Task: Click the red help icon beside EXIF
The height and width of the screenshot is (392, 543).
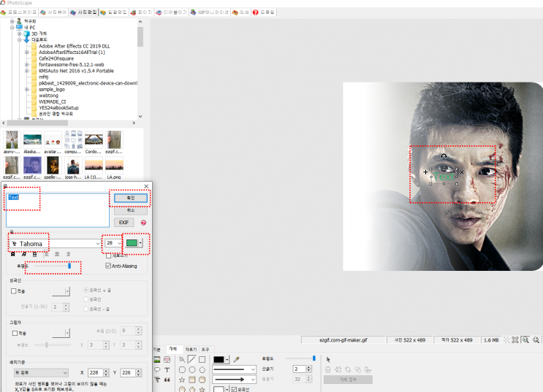Action: 143,223
